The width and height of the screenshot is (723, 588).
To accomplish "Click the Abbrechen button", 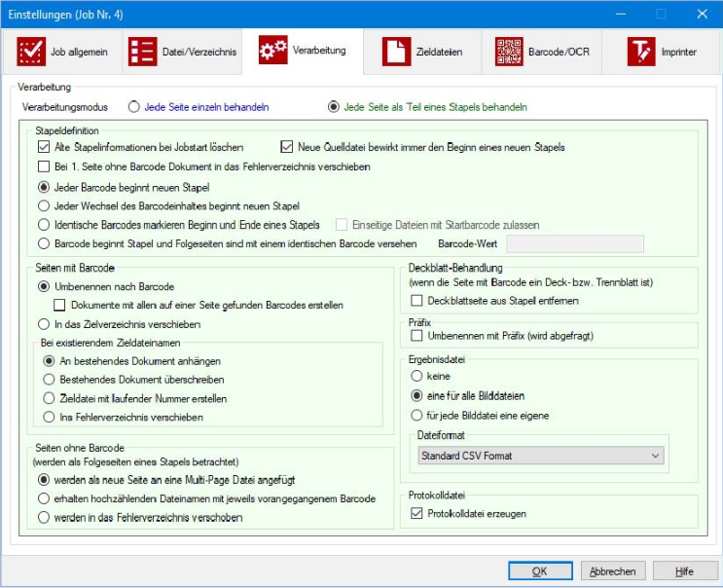I will tap(613, 570).
